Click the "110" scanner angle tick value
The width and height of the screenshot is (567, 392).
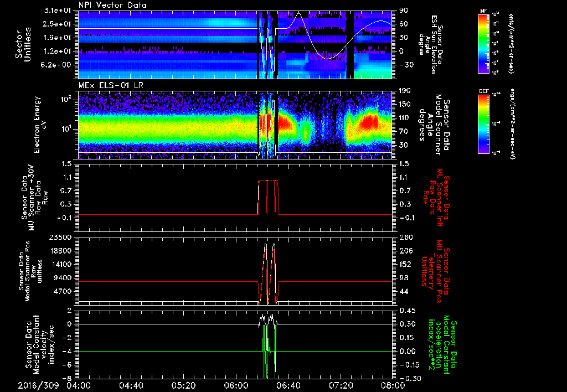(404, 118)
